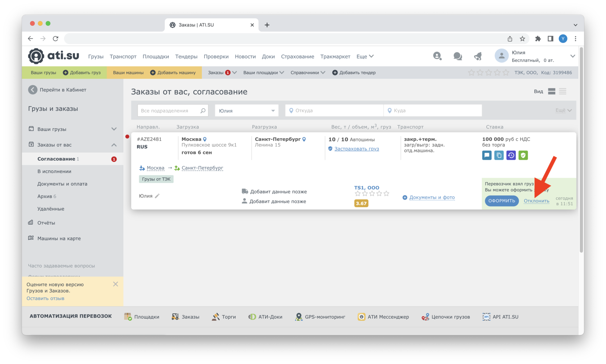
Task: Open the Тендеры top menu
Action: coord(186,57)
